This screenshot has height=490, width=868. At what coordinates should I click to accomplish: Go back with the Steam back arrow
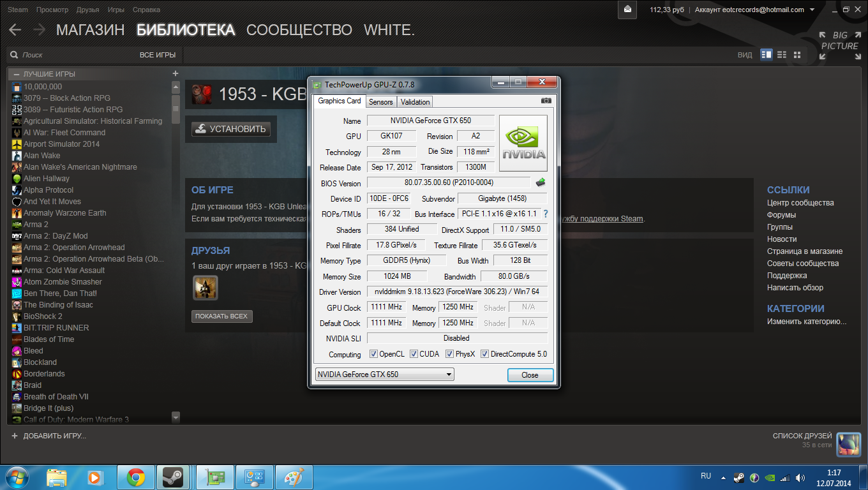point(15,30)
